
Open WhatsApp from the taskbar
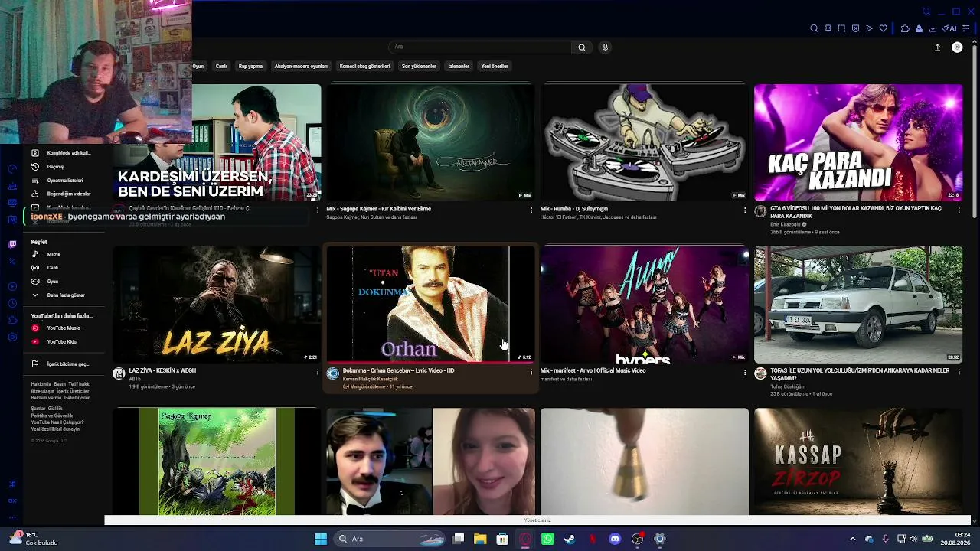click(547, 539)
